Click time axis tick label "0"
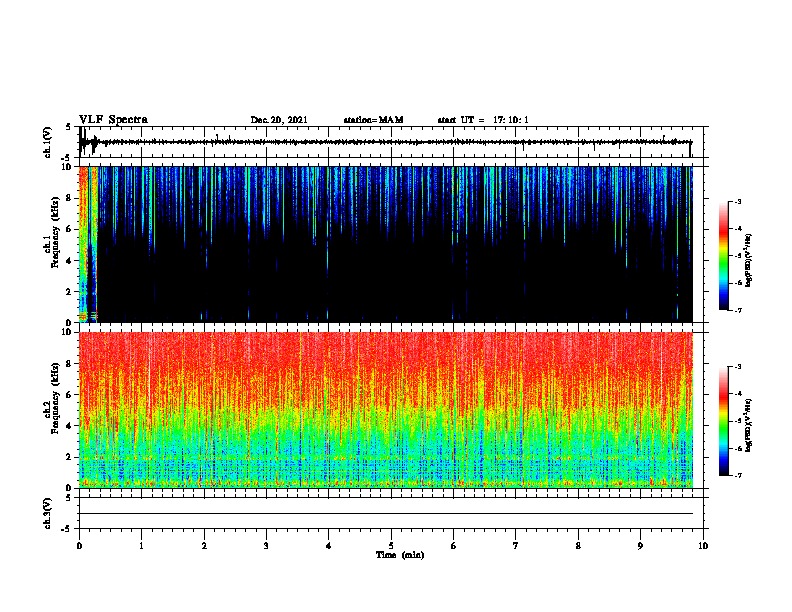This screenshot has width=792, height=612. [x=79, y=546]
